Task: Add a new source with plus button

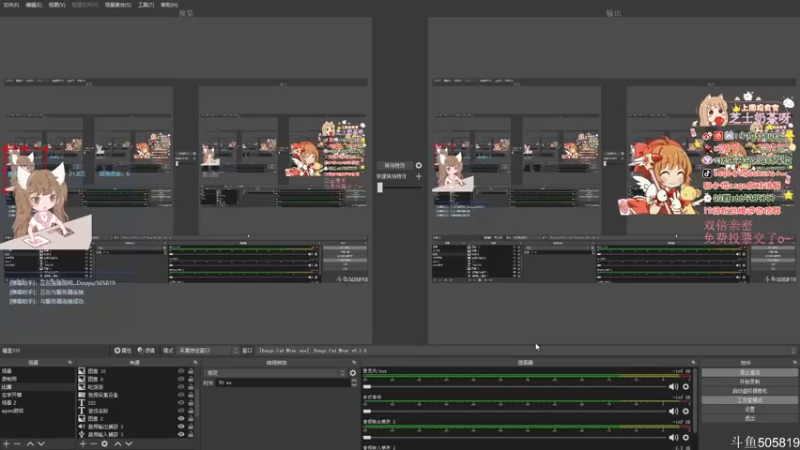Action: 83,444
